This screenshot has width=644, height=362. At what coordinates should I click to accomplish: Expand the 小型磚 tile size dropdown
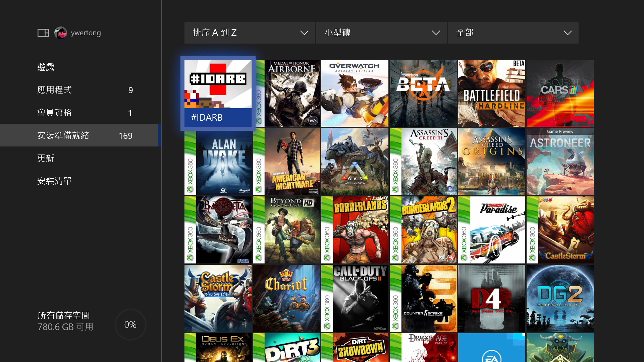(381, 33)
